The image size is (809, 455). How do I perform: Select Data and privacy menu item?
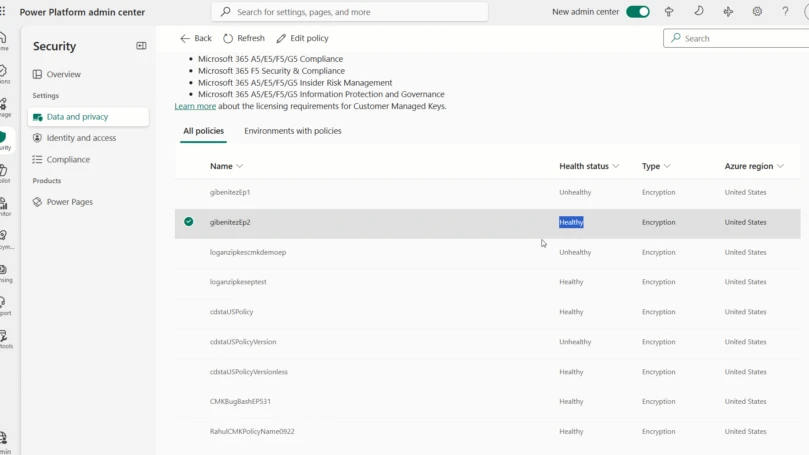tap(88, 117)
